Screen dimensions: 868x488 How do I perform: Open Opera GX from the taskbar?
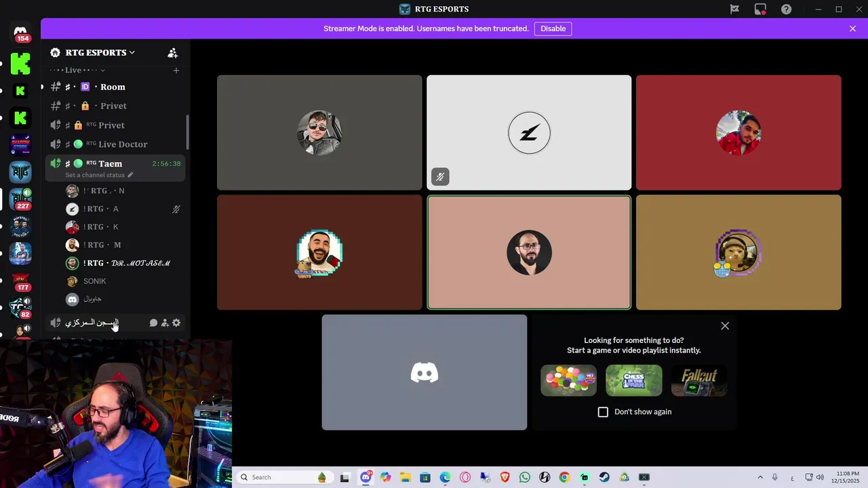coord(465,477)
